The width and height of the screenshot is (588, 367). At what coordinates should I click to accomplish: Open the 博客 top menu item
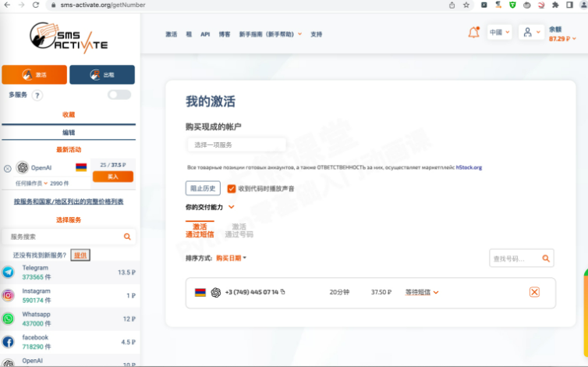[225, 34]
